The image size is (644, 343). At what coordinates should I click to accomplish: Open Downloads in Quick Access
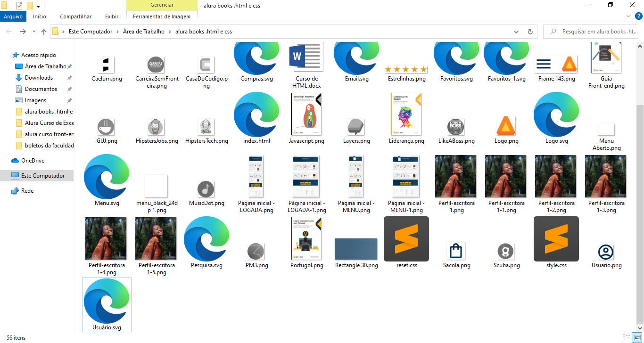point(39,78)
